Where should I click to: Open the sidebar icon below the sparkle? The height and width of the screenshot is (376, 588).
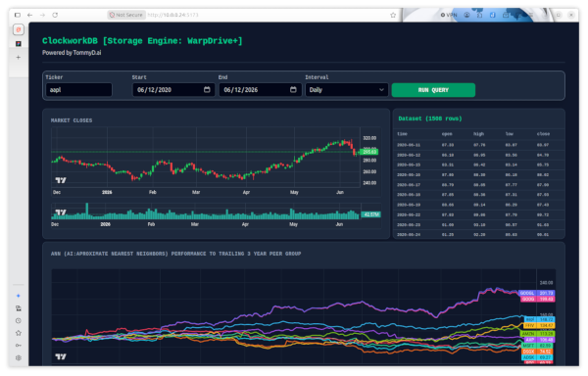[19, 308]
